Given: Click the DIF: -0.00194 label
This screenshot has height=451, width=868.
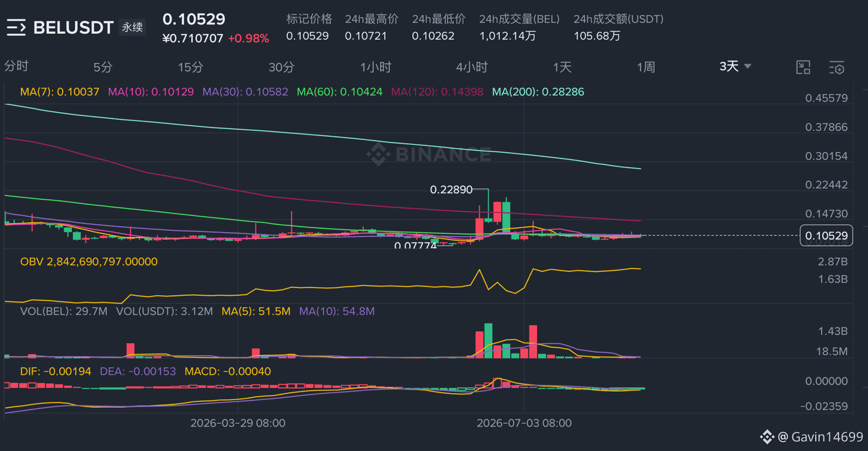Looking at the screenshot, I should click(56, 371).
